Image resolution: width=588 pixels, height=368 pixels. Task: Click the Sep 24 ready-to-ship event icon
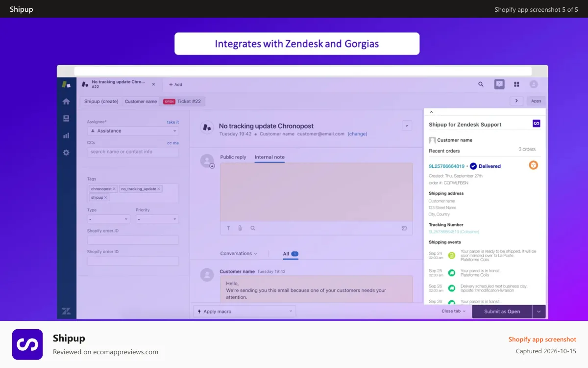pos(452,255)
